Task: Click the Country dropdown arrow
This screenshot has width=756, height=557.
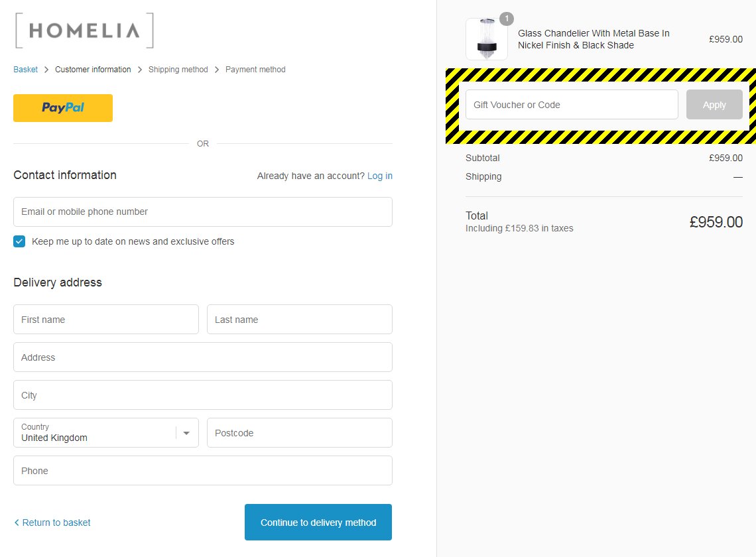Action: point(186,433)
